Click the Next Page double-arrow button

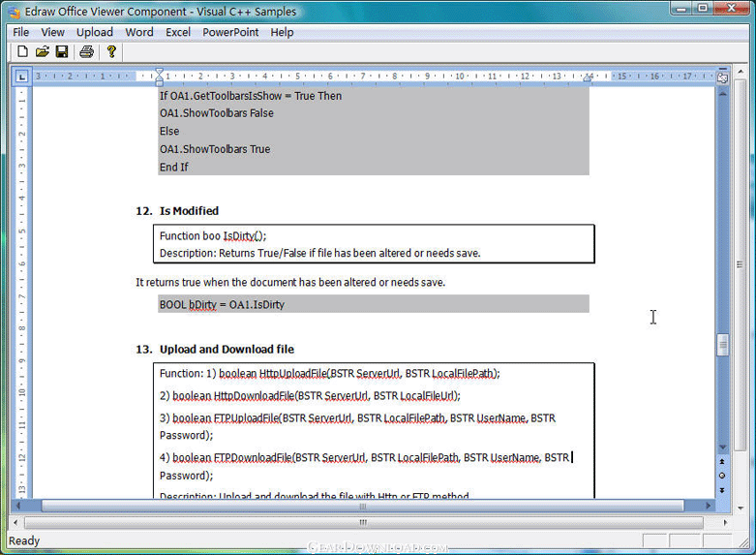722,490
